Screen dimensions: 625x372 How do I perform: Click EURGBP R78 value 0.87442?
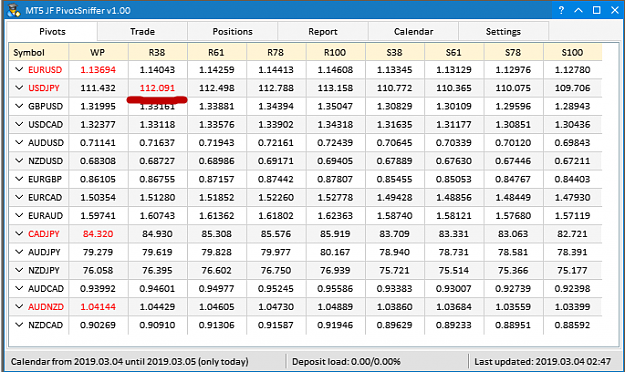click(x=276, y=179)
